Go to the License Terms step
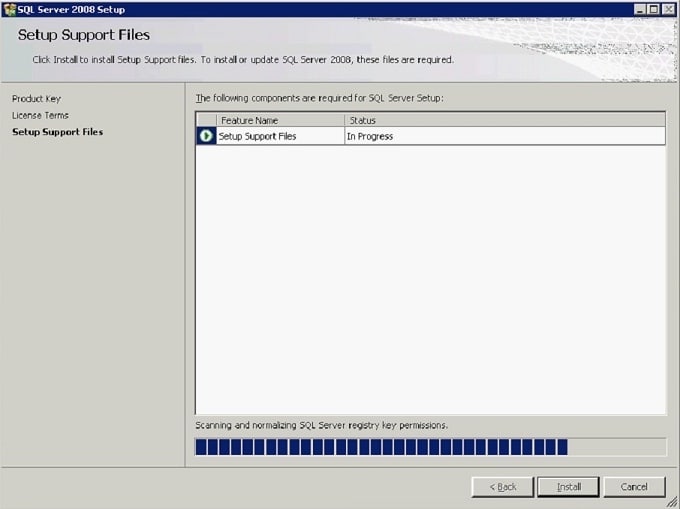This screenshot has width=680, height=509. tap(40, 115)
